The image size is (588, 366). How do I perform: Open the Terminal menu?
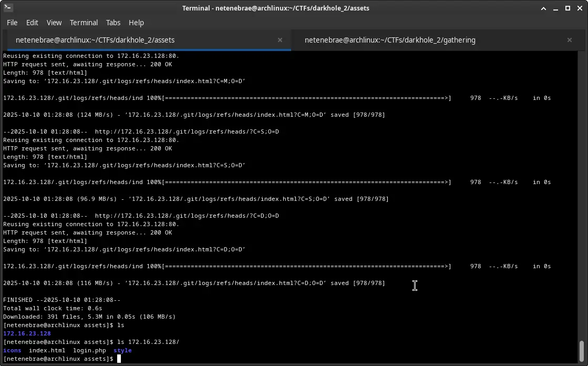[x=84, y=23]
